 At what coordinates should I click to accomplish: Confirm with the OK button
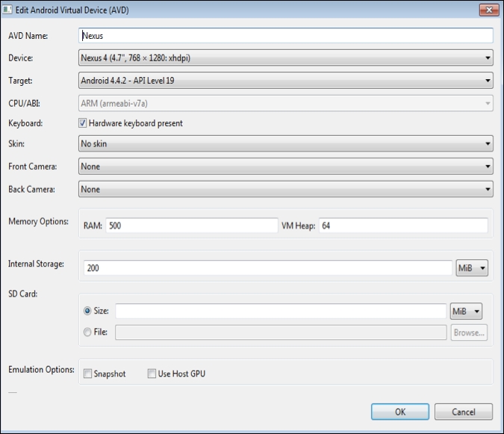400,412
